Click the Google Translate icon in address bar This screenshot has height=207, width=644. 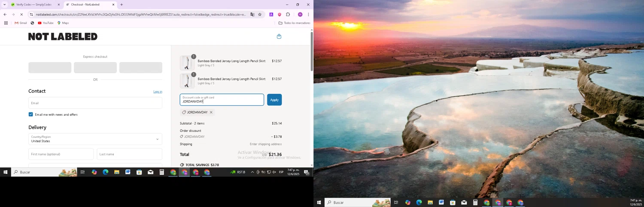tap(252, 15)
